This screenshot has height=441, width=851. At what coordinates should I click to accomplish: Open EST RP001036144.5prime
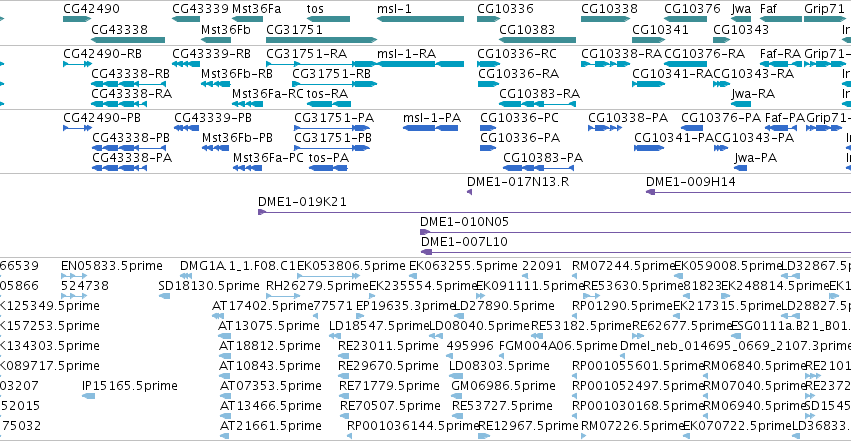click(x=412, y=426)
